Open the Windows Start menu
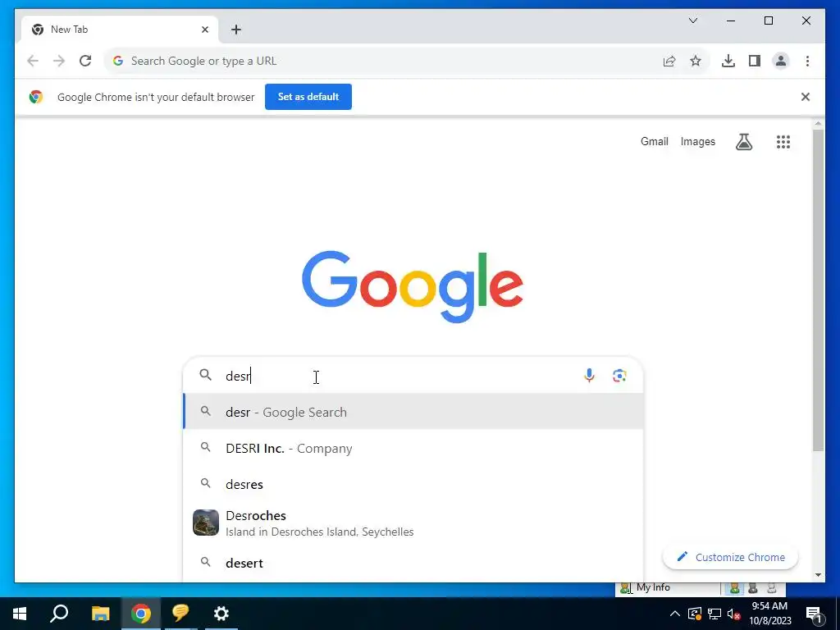The image size is (840, 630). pos(20,614)
